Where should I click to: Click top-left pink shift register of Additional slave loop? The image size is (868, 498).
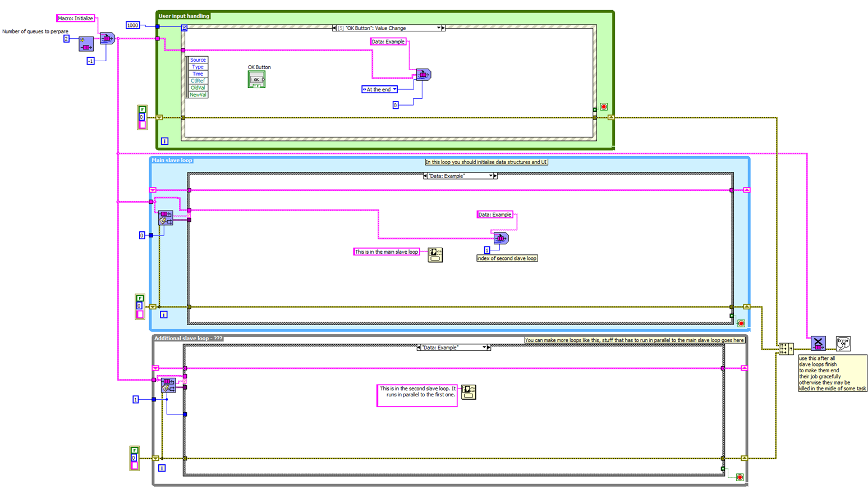155,368
